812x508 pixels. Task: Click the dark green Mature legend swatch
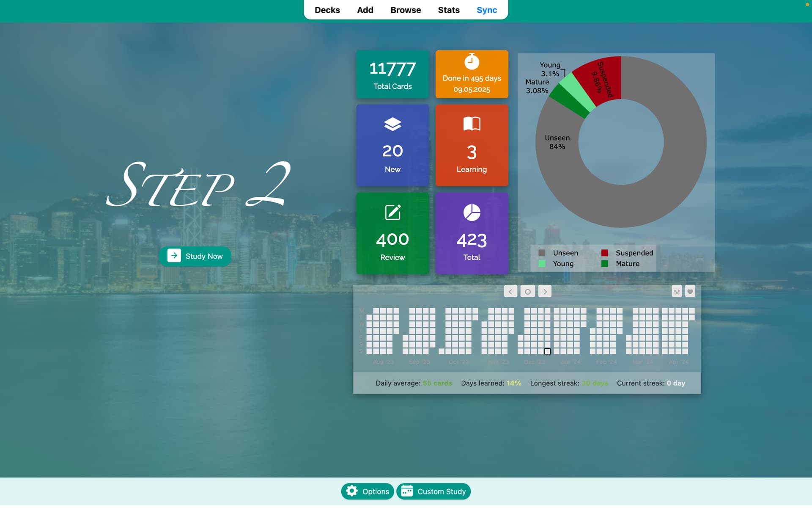pos(605,264)
